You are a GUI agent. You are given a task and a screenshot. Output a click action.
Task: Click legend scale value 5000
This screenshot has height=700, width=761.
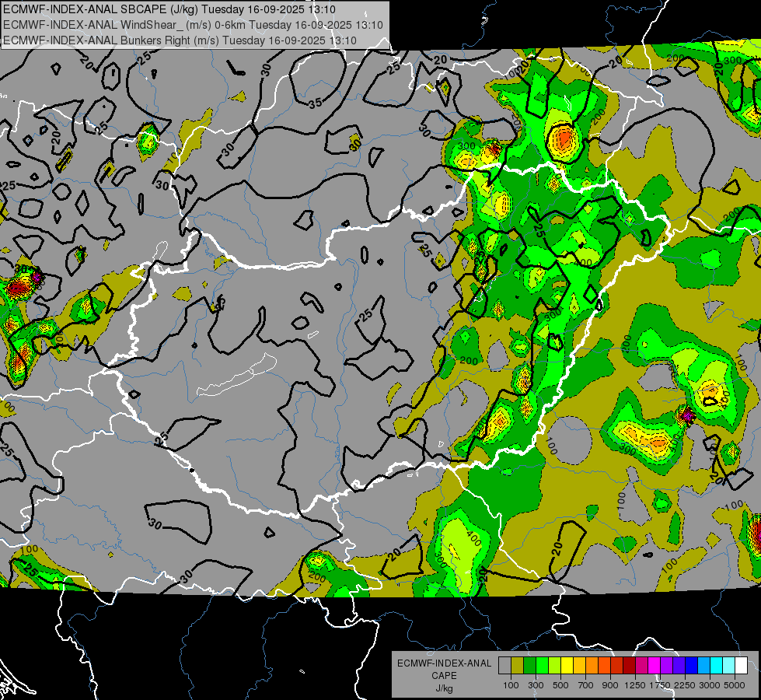click(735, 685)
